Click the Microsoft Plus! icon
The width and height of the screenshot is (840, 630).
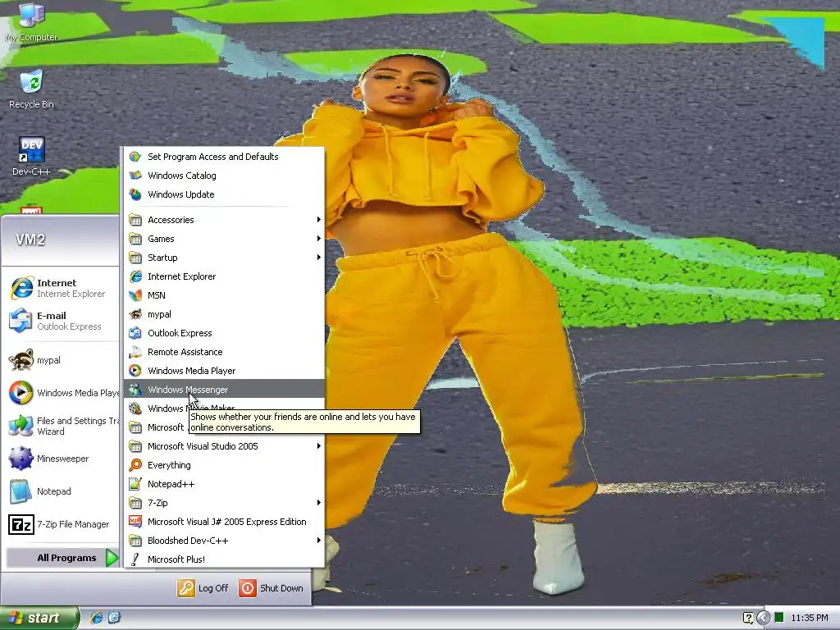(x=135, y=559)
